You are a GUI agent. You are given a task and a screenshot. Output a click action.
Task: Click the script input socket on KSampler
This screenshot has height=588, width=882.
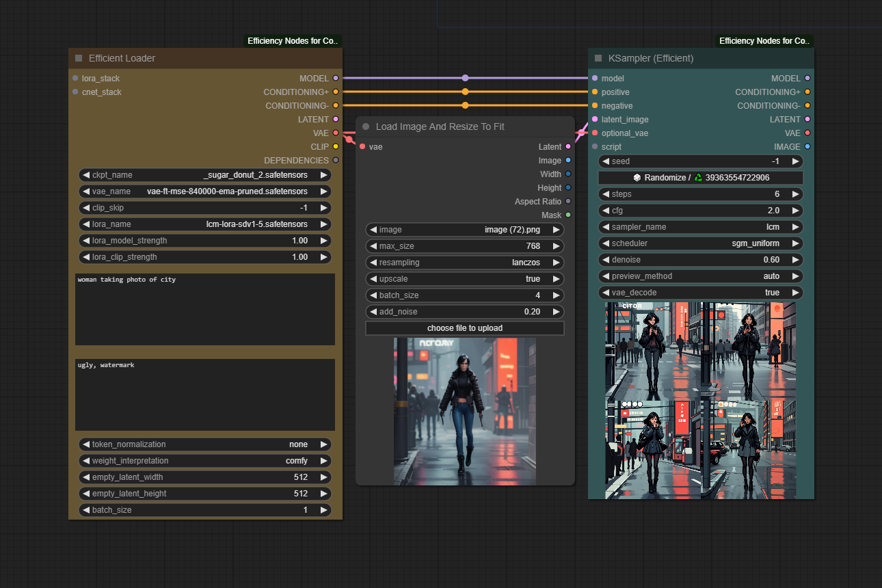(x=595, y=146)
